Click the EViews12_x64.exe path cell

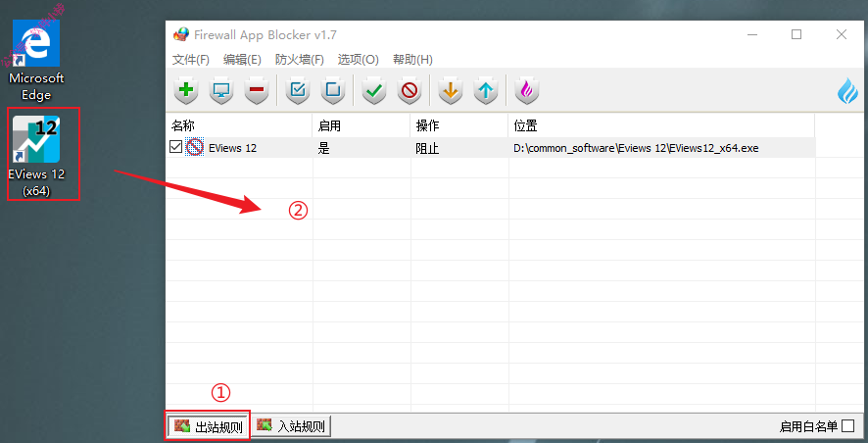pyautogui.click(x=636, y=148)
